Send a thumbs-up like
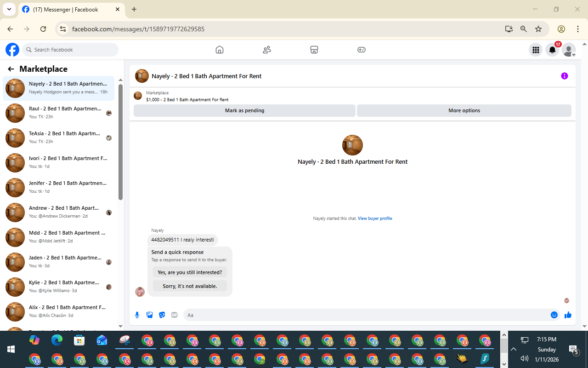Image resolution: width=588 pixels, height=368 pixels. [x=568, y=315]
